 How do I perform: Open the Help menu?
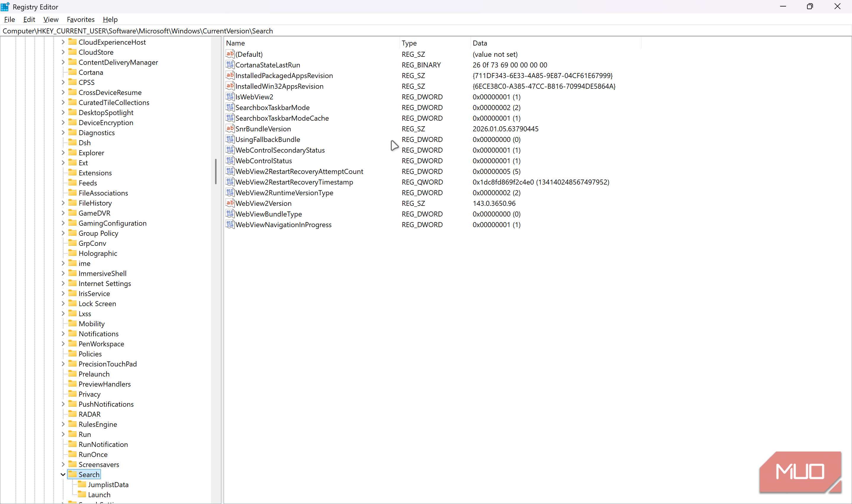tap(110, 19)
